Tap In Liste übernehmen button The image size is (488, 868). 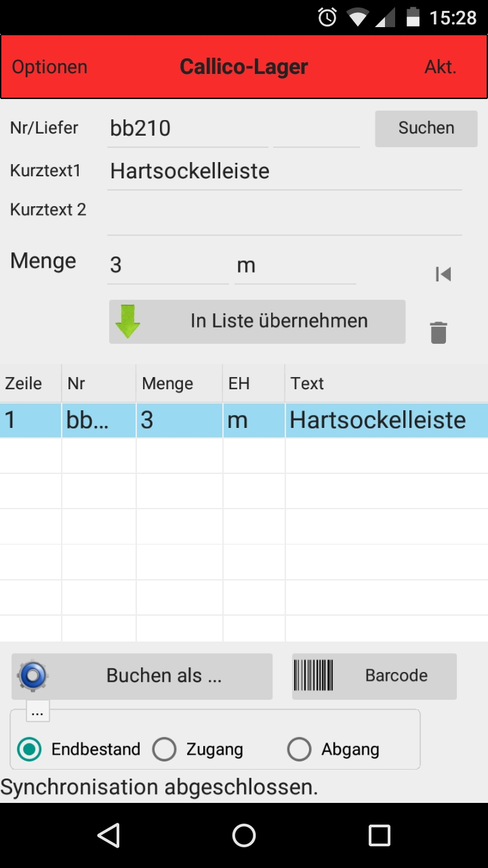coord(258,321)
